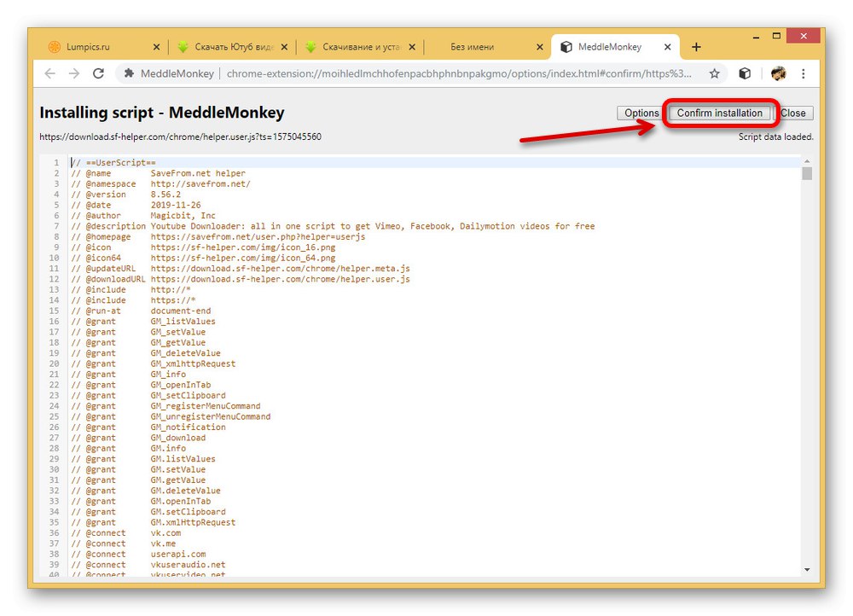The width and height of the screenshot is (853, 616).
Task: Switch to the Скачивание и установка tab
Action: point(361,47)
